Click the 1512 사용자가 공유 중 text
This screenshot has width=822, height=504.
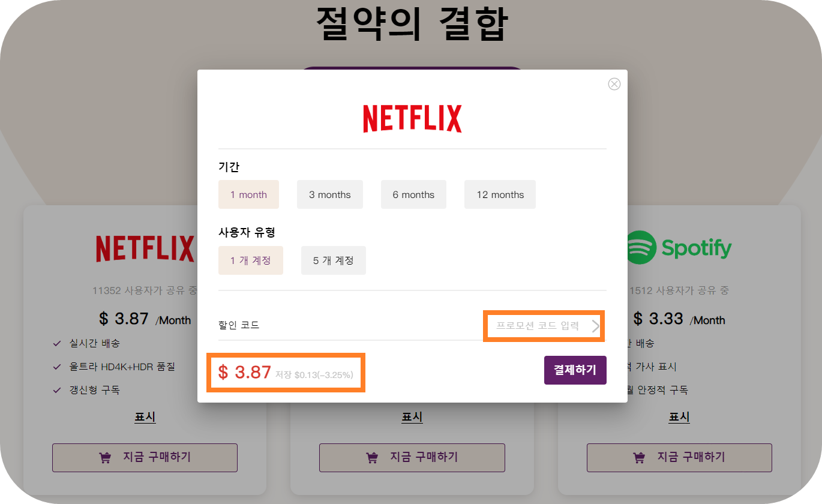click(679, 290)
